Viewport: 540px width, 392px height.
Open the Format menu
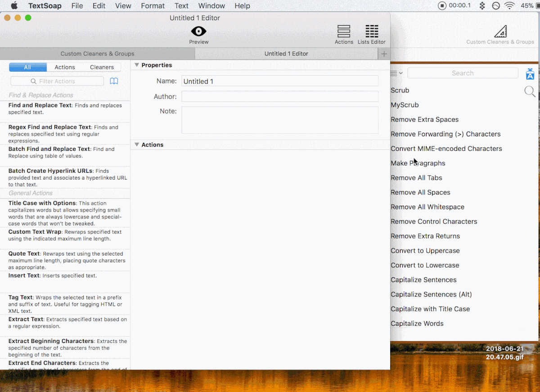pos(153,6)
